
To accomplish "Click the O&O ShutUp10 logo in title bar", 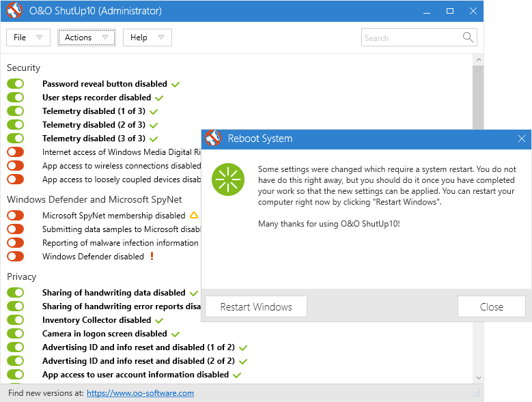I will pos(14,11).
